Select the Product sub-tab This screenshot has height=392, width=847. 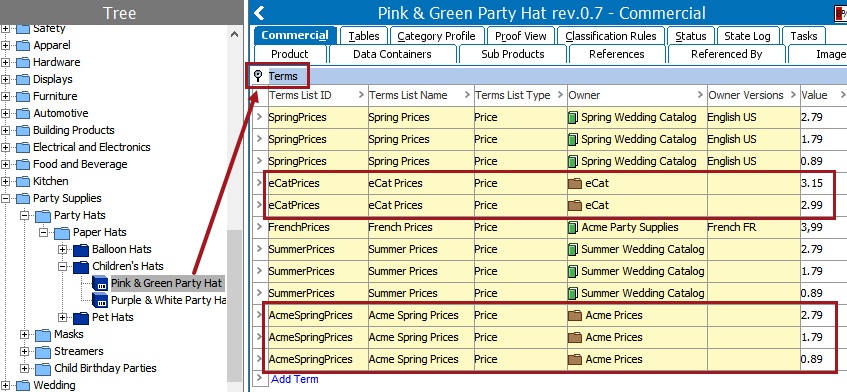(290, 54)
